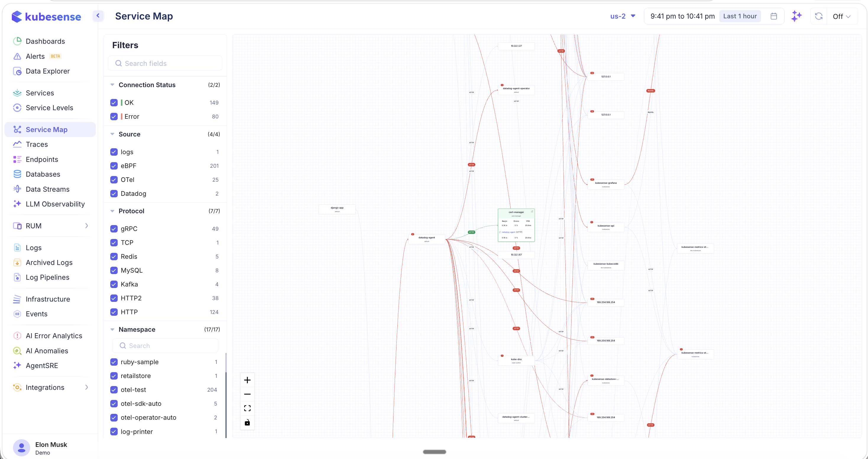Screen dimensions: 868x459
Task: Open the Elon Musk profile at bottom left
Action: (44, 448)
